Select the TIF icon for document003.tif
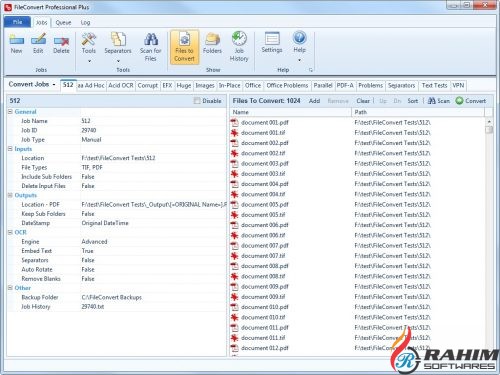Viewport: 500px width, 375px height. pyautogui.click(x=235, y=174)
